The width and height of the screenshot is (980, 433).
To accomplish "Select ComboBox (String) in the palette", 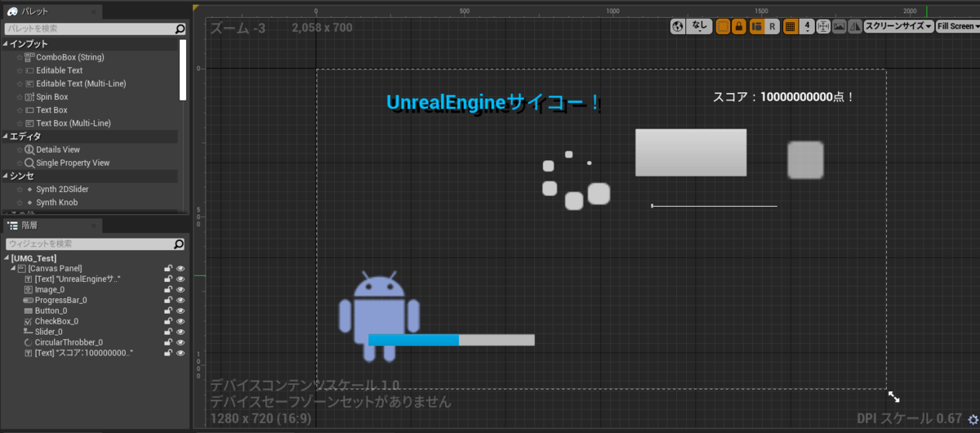I will (69, 57).
